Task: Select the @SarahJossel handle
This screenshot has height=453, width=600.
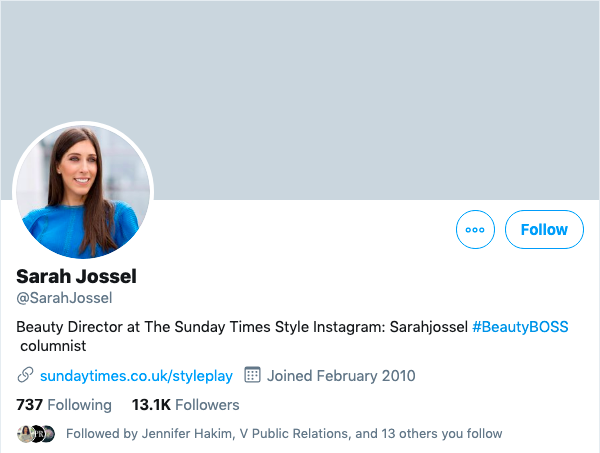Action: (64, 297)
